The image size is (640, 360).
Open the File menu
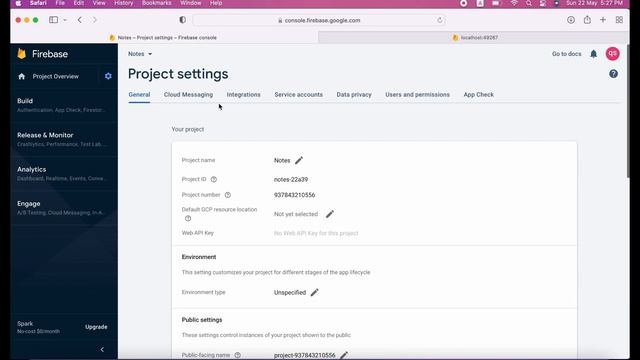(x=60, y=3)
